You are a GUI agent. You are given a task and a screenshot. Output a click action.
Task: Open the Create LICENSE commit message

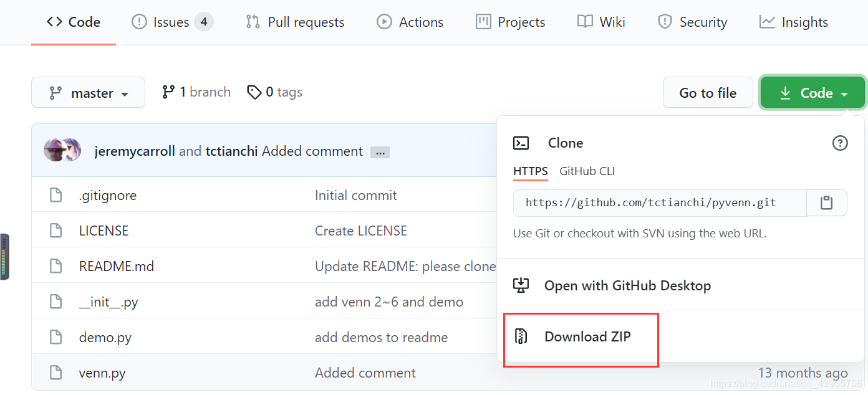coord(361,231)
